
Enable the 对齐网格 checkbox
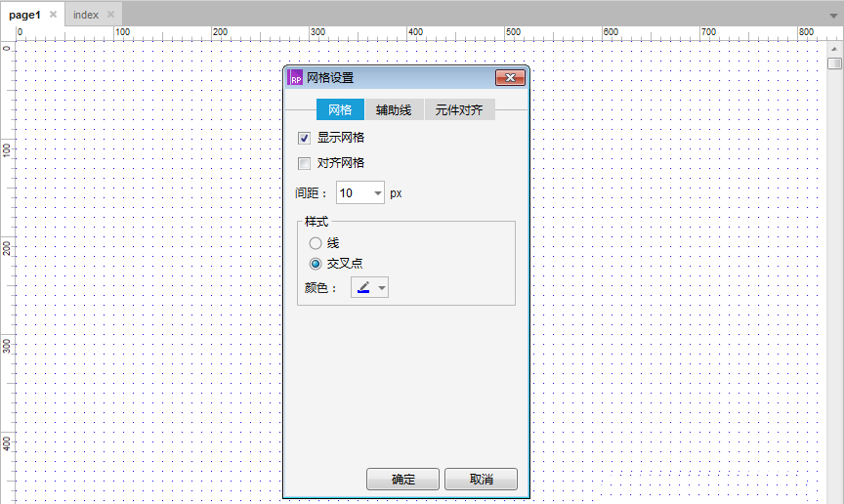[x=304, y=163]
